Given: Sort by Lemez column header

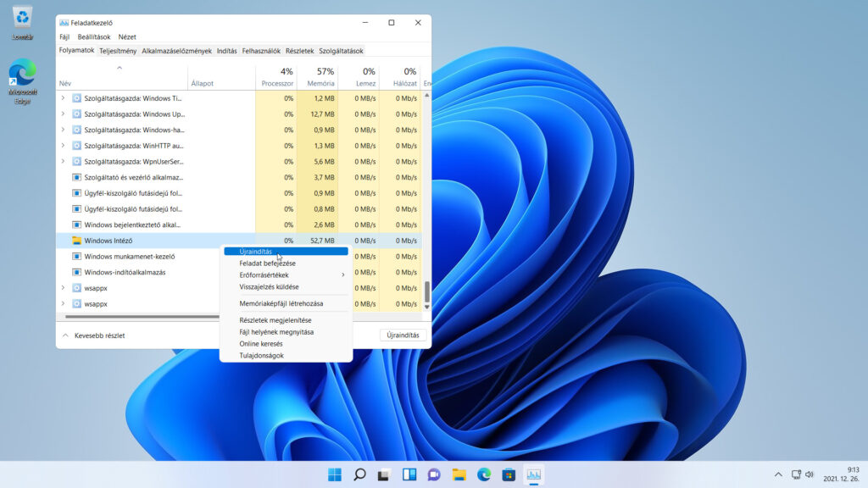Looking at the screenshot, I should click(359, 77).
